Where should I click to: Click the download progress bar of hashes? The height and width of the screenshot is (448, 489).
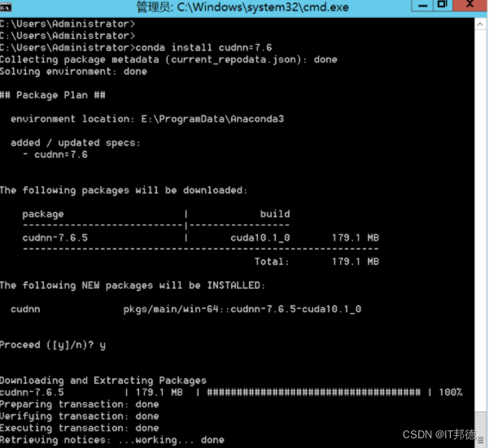pos(314,393)
